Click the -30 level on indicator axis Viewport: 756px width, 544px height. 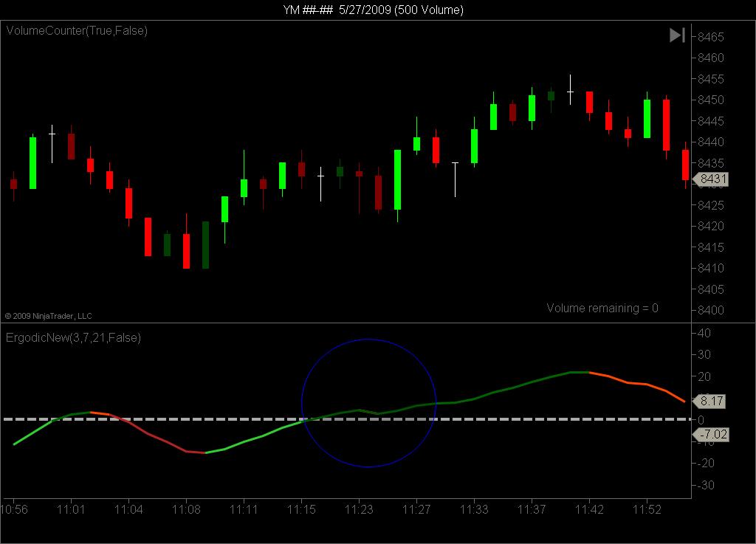[x=705, y=485]
